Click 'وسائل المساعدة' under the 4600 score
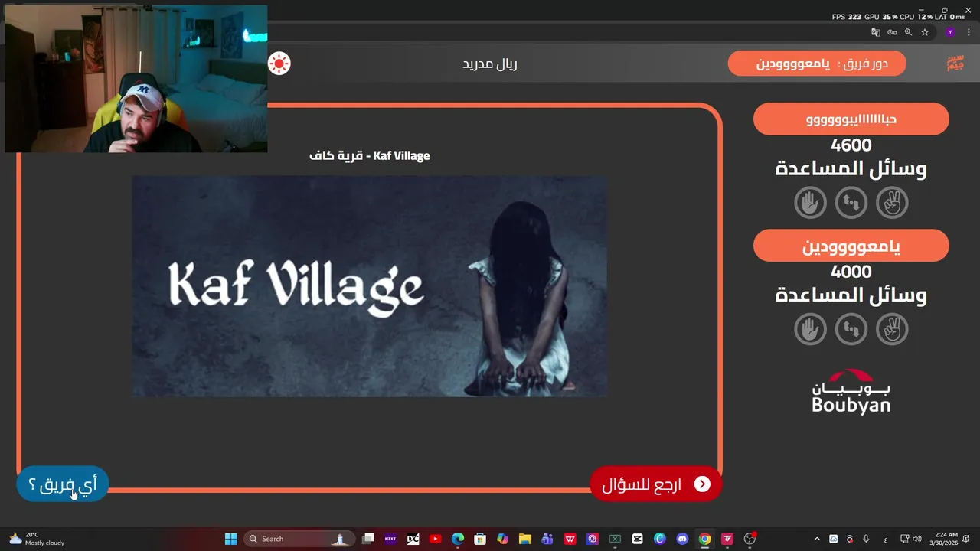The width and height of the screenshot is (980, 551). tap(851, 169)
